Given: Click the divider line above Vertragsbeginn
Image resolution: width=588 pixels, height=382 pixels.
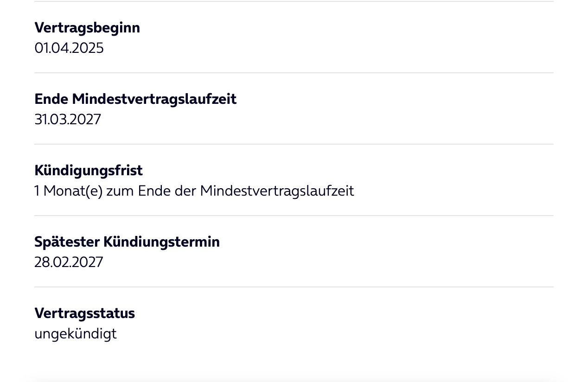Looking at the screenshot, I should [x=294, y=1].
